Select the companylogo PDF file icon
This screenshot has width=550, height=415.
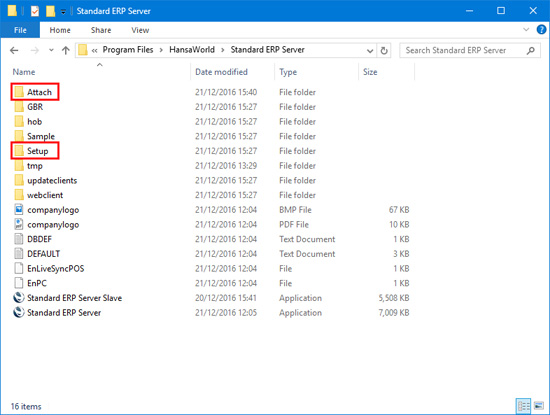tap(19, 224)
